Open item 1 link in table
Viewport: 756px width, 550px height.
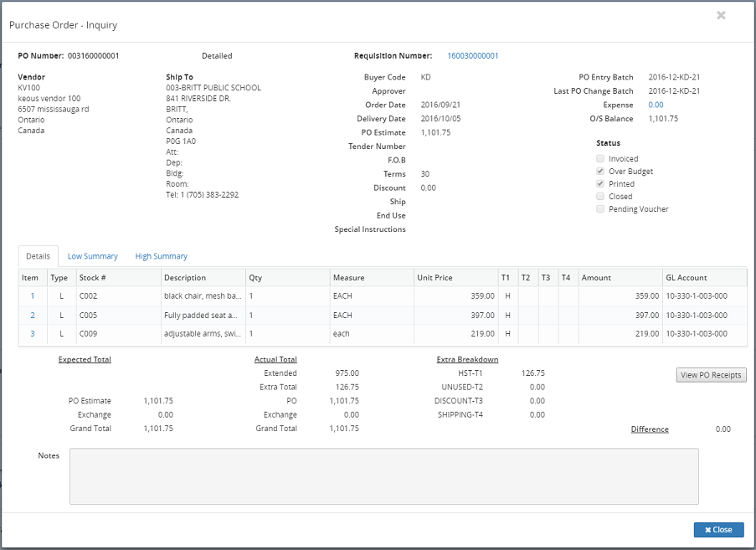[33, 296]
